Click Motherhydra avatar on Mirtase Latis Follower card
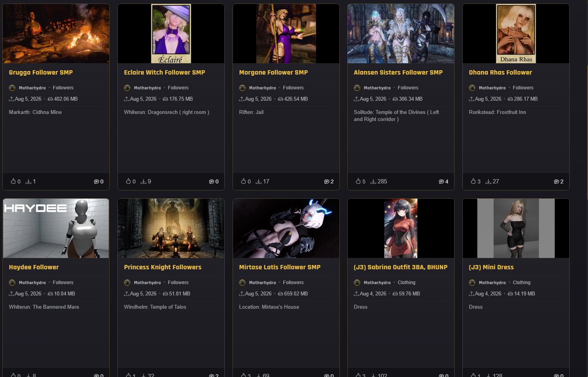The width and height of the screenshot is (588, 377). [x=242, y=283]
